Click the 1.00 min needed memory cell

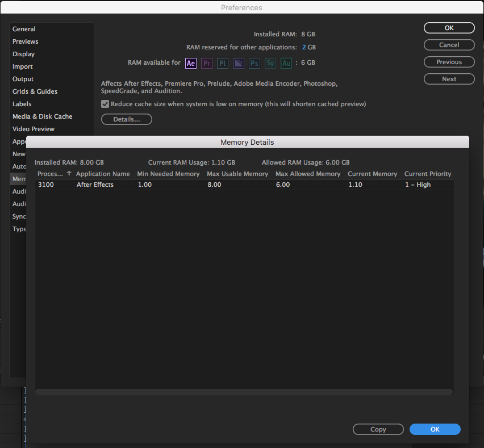[x=145, y=185]
